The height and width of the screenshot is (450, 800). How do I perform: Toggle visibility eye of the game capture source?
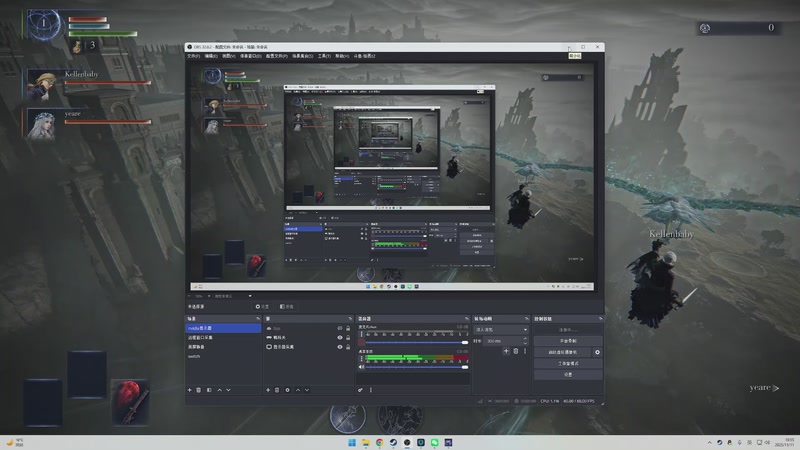tap(340, 337)
